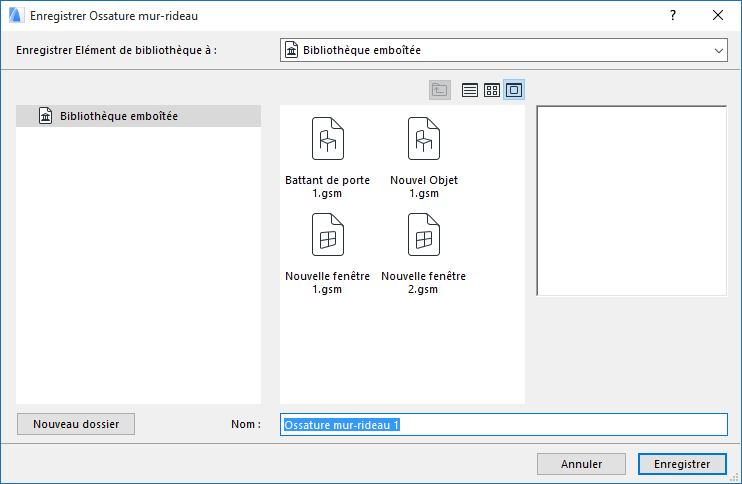Click the Nom text field
The height and width of the screenshot is (484, 742).
pos(504,424)
